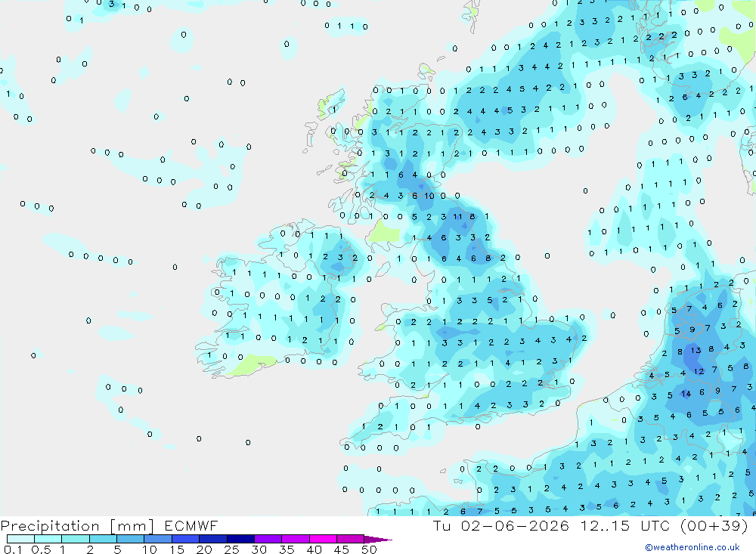Select the 0.1–0.5 mm legend color swatch

20,539
